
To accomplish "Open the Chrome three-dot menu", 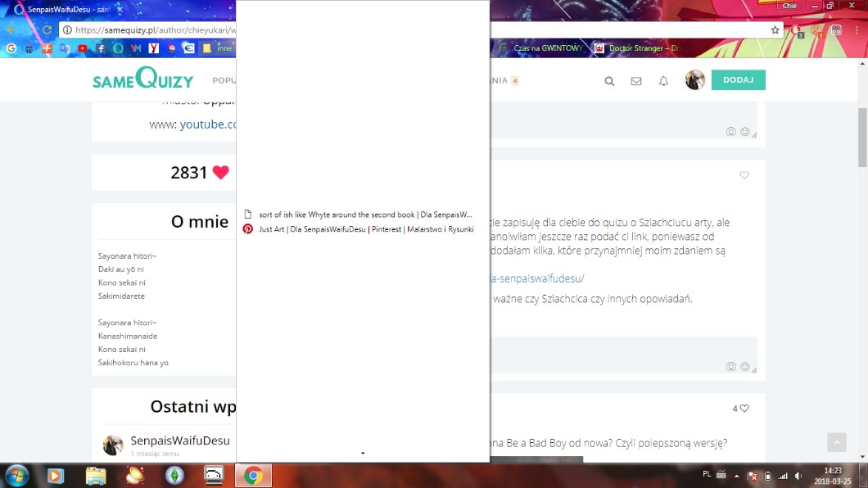I will [857, 30].
